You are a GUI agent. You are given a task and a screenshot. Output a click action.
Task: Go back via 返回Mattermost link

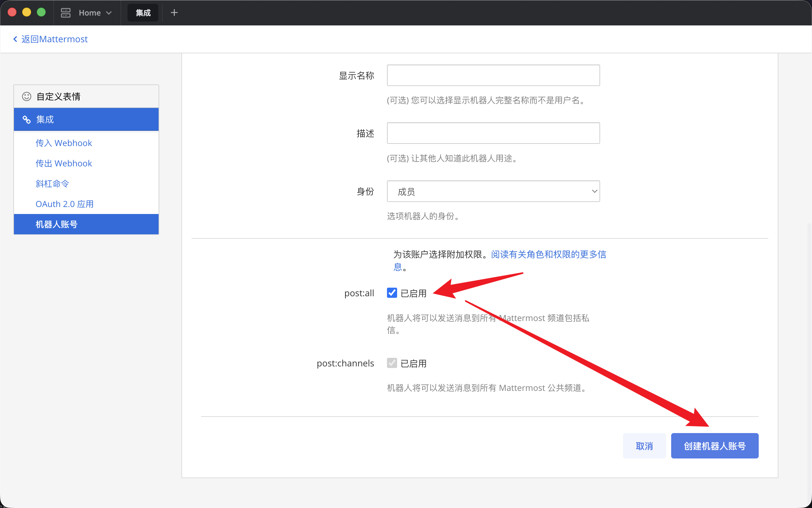pos(50,39)
